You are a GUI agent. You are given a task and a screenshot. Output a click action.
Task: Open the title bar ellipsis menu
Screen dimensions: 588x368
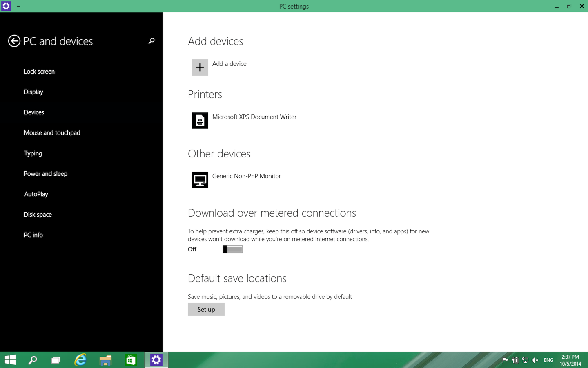18,6
